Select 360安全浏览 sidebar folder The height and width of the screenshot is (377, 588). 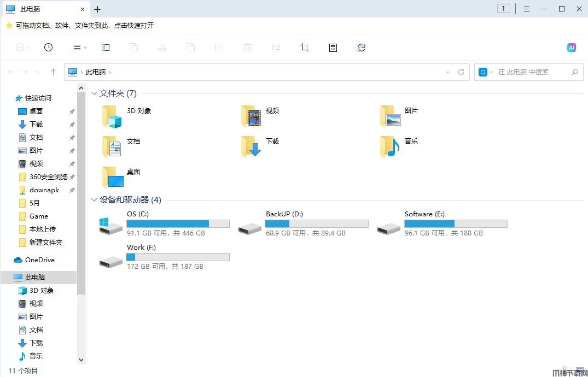[x=43, y=177]
